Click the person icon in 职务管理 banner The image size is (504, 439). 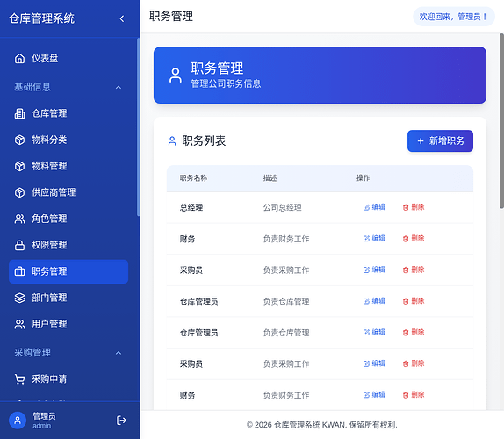point(176,76)
